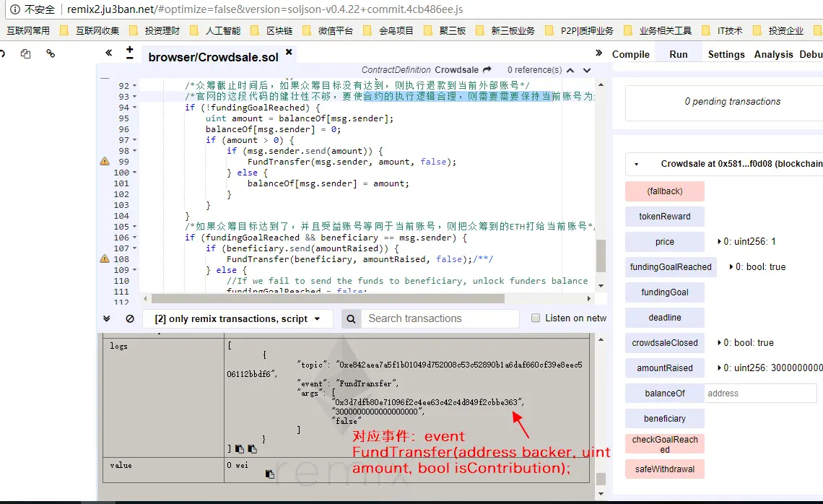Click the tokenReward button
Image resolution: width=823 pixels, height=504 pixels.
(x=664, y=217)
